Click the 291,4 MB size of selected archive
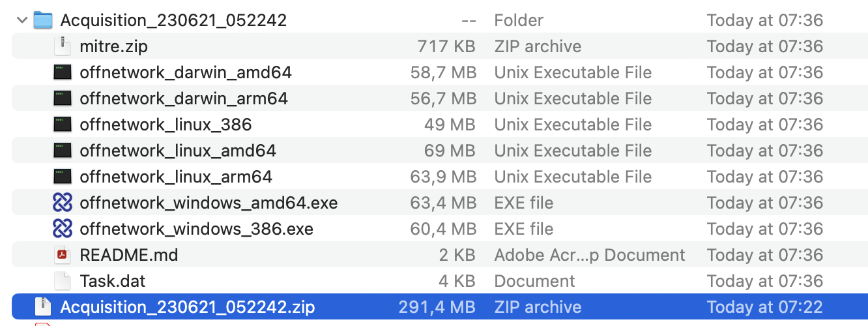 point(437,307)
